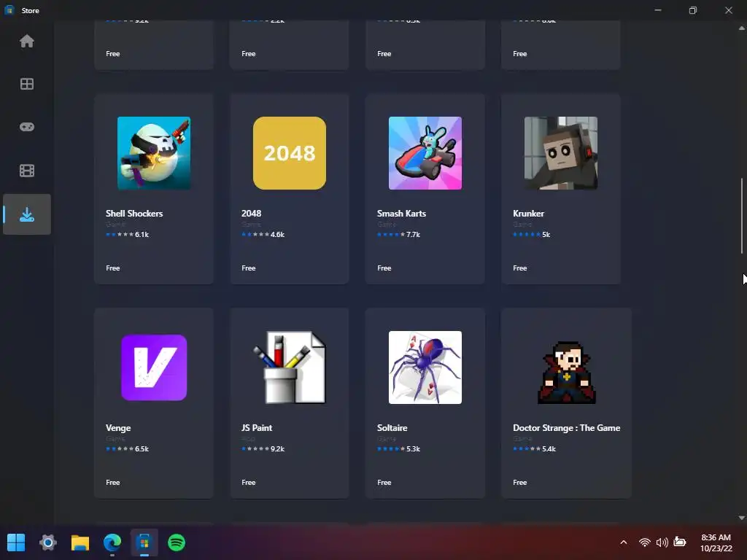The height and width of the screenshot is (560, 747).
Task: Open the JS Paint app icon
Action: click(290, 367)
